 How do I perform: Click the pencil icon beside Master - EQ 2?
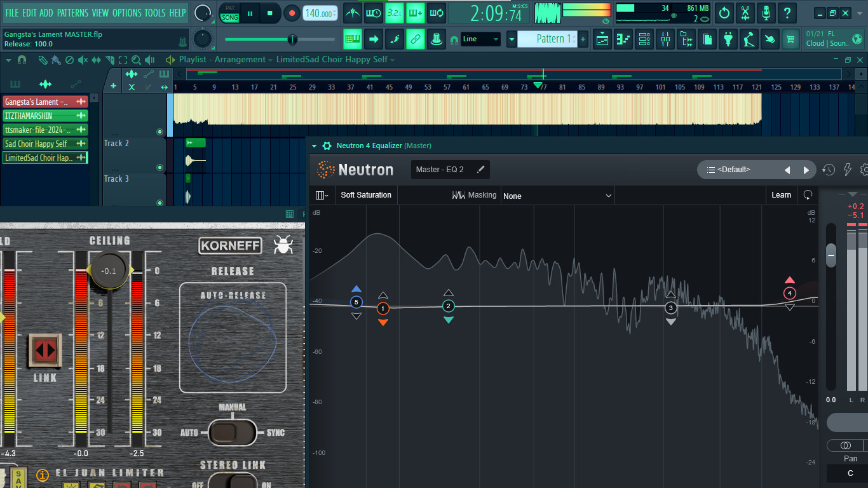480,170
